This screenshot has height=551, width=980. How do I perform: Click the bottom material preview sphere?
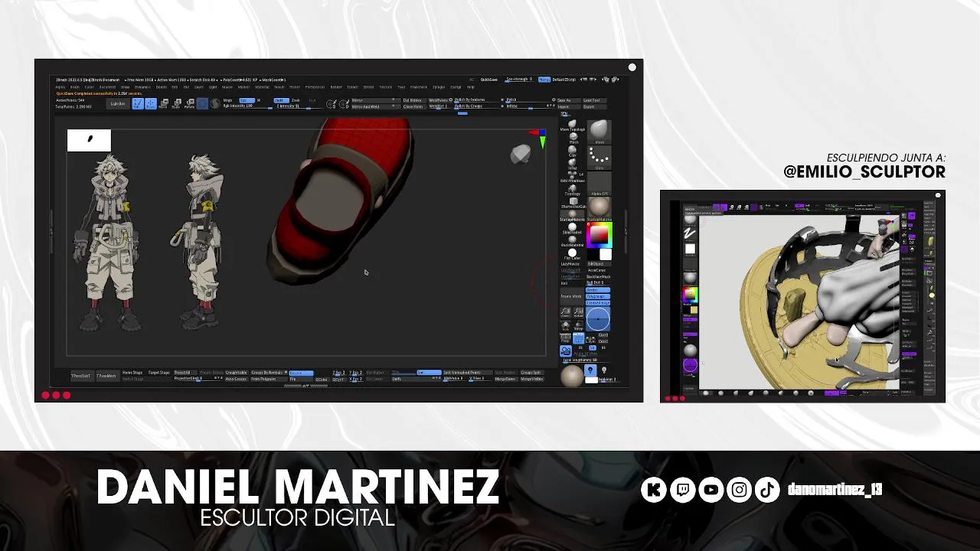572,376
